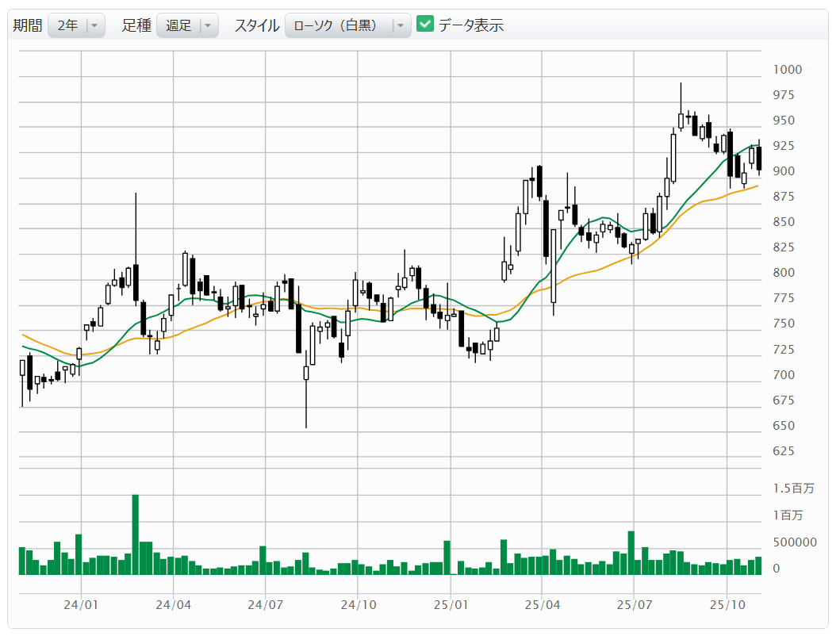Select the 25/04 date axis label
This screenshot has width=840, height=636.
click(x=542, y=604)
